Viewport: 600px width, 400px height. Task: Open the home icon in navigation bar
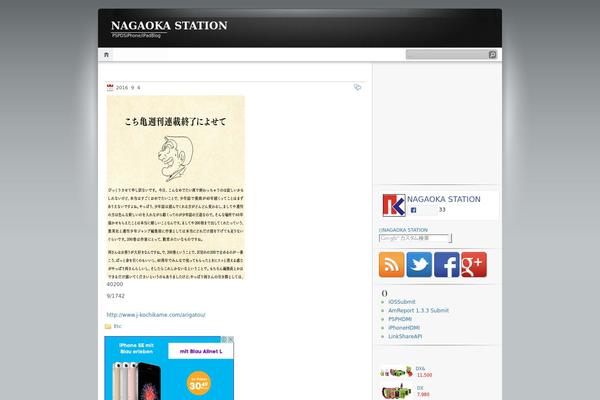pos(106,55)
